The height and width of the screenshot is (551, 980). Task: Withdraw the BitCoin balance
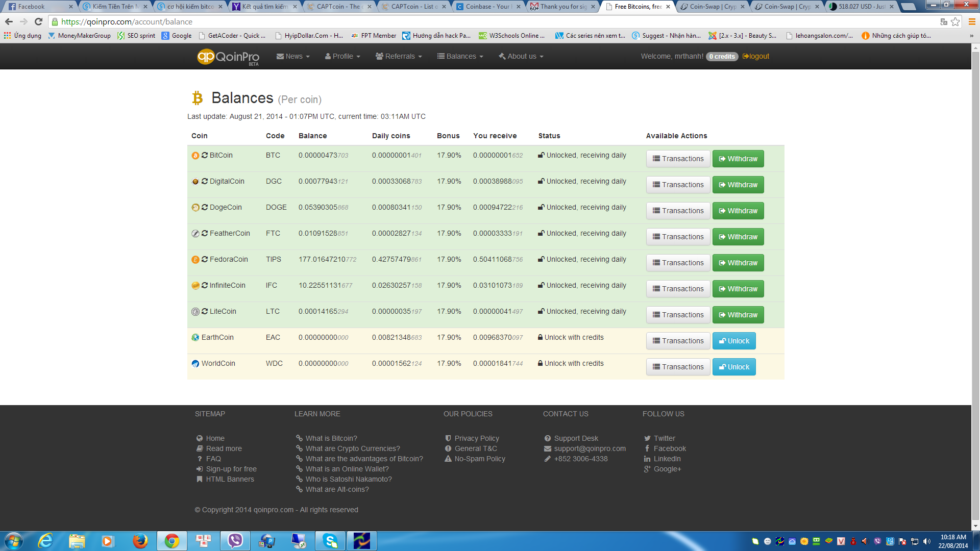click(x=738, y=159)
